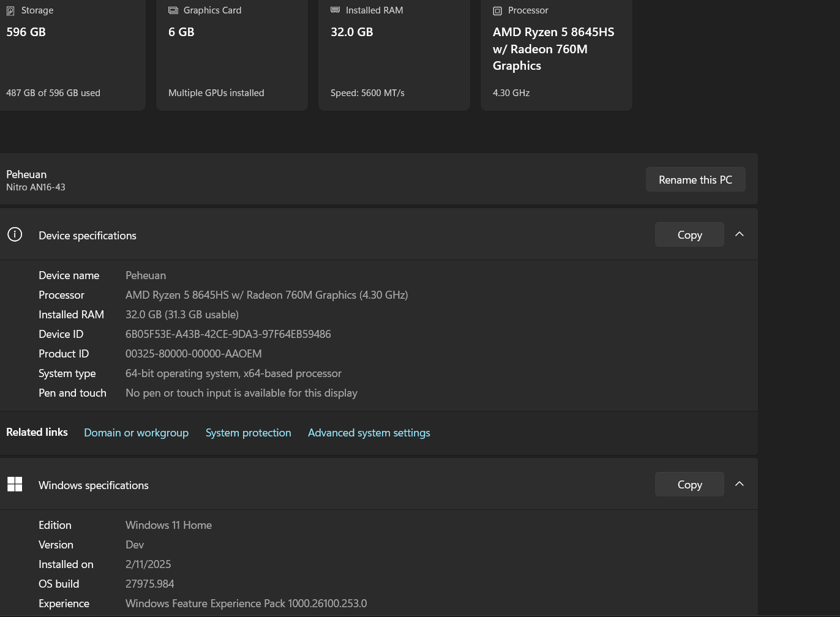
Task: Click the Speed: 5600 MT/s text
Action: tap(367, 93)
